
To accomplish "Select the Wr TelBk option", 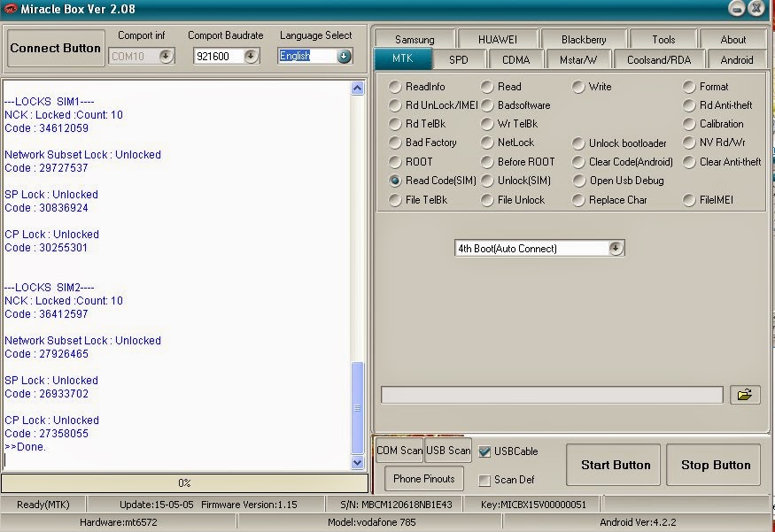I will point(487,124).
